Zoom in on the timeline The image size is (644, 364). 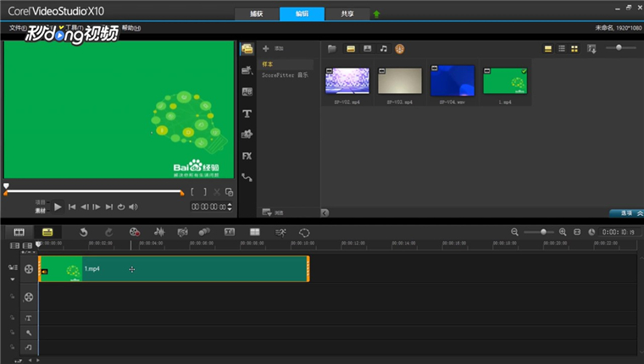pos(563,232)
